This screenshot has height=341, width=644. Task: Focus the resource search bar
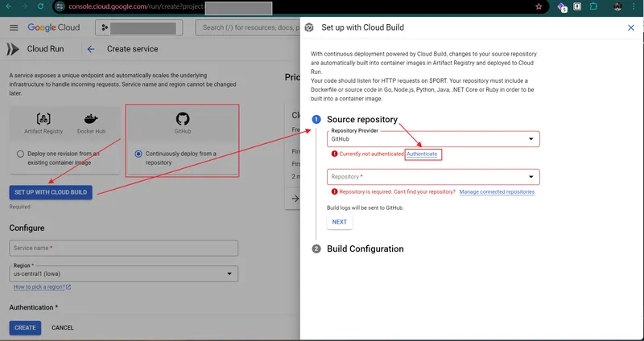(x=248, y=27)
